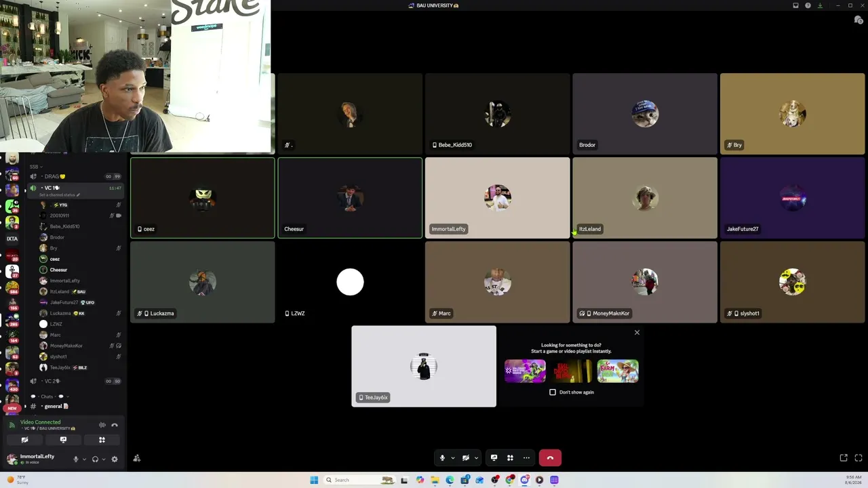This screenshot has width=868, height=488.
Task: Join the DRAG voice channel
Action: click(75, 177)
